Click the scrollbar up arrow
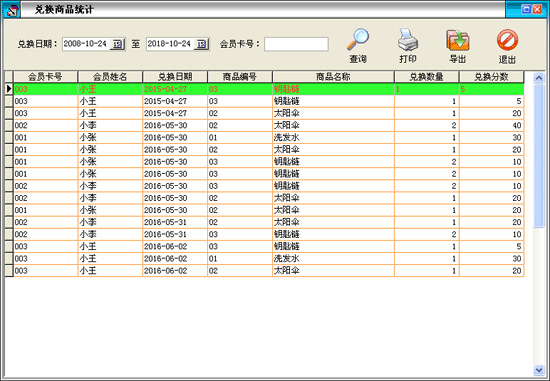 point(539,78)
